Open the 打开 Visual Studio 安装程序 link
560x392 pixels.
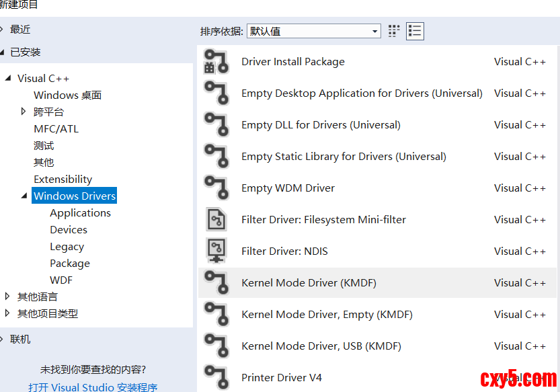(93, 387)
